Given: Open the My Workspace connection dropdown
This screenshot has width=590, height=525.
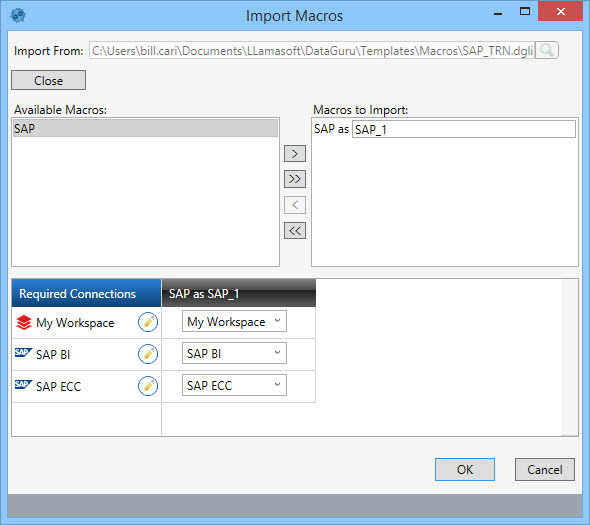Looking at the screenshot, I should (234, 321).
